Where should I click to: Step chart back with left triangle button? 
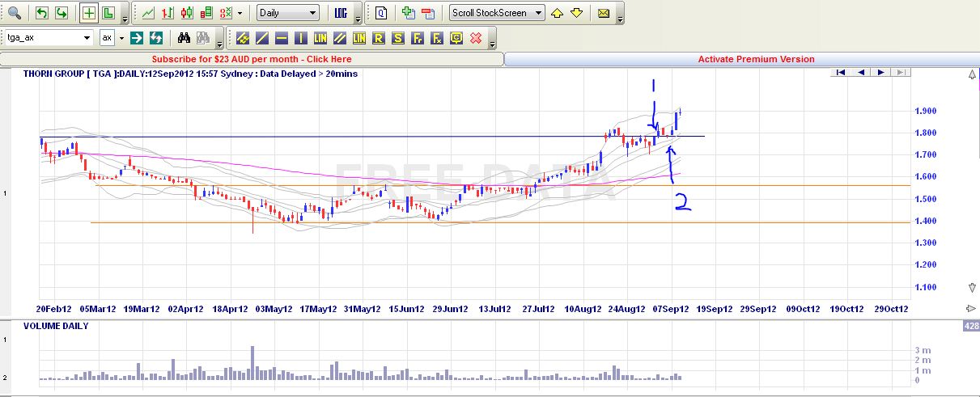point(861,73)
